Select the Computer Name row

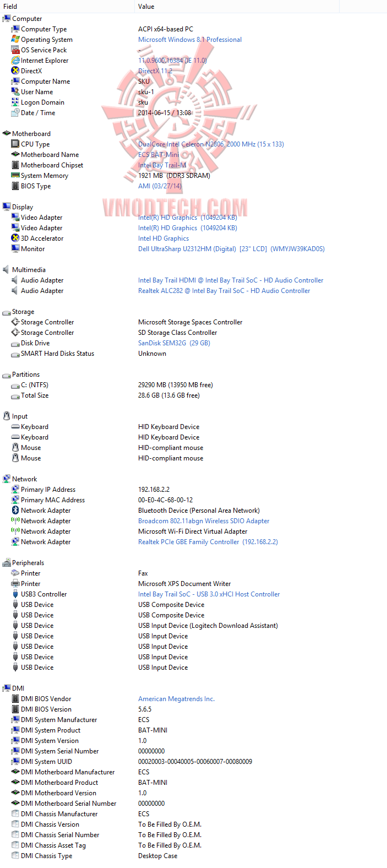click(193, 82)
